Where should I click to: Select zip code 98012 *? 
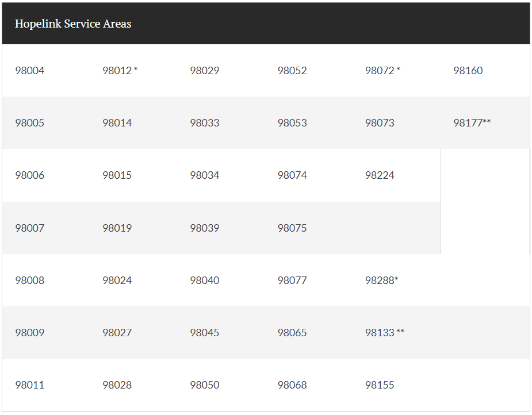pyautogui.click(x=120, y=71)
